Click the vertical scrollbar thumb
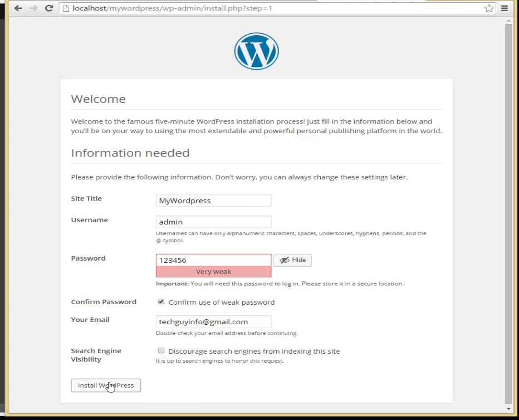 coord(509,213)
